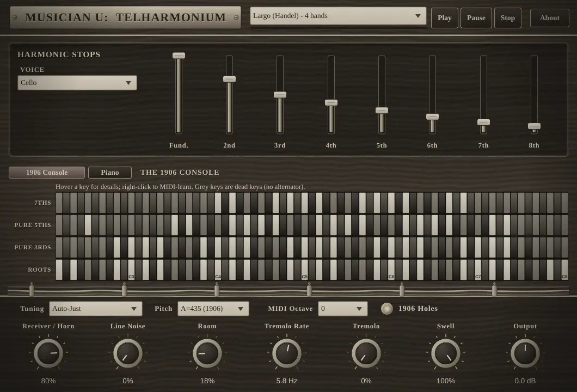This screenshot has height=392, width=577.
Task: Click the 7th harmonic slider handle
Action: (483, 122)
